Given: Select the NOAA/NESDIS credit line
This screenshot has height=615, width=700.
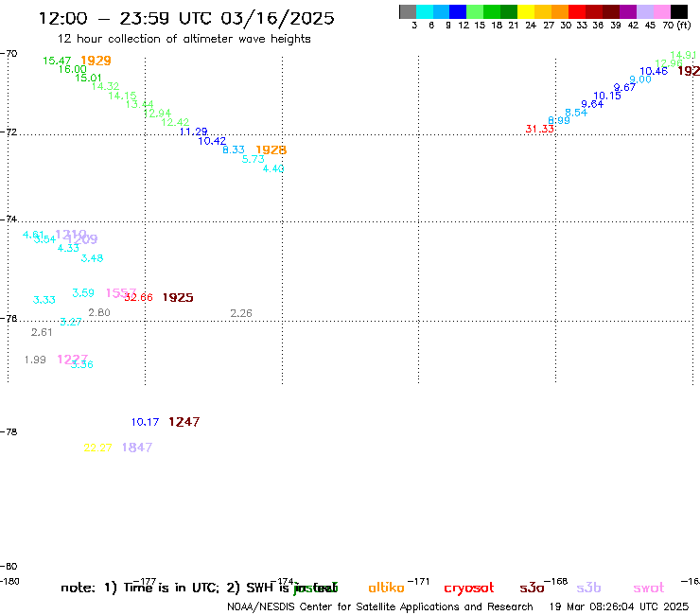Looking at the screenshot, I should pyautogui.click(x=380, y=606).
